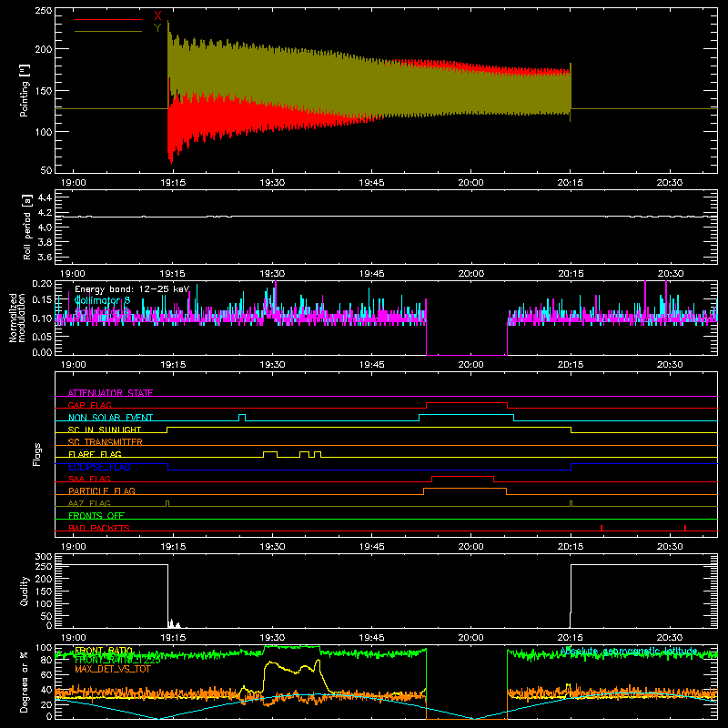The width and height of the screenshot is (728, 728).
Task: Click the SC_IN_SUNLIGHT flag label
Action: point(105,430)
